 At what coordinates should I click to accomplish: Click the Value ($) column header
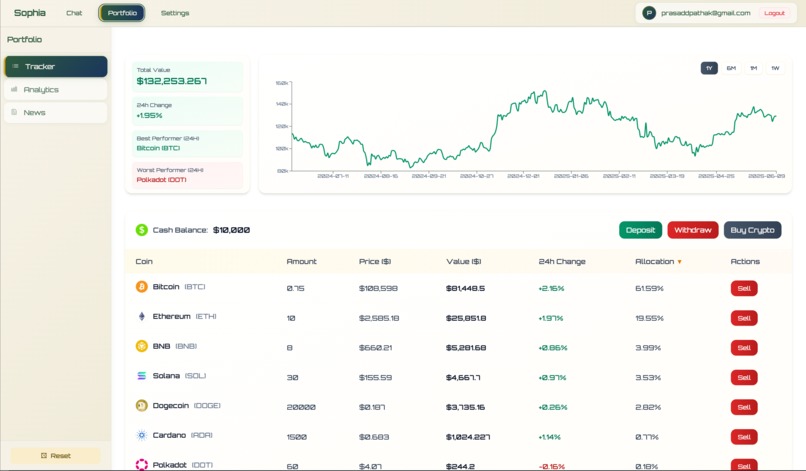(464, 261)
